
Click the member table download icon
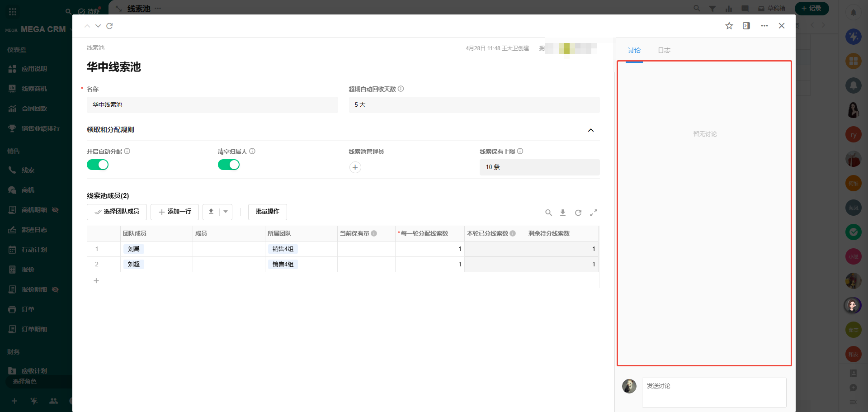[x=563, y=213]
